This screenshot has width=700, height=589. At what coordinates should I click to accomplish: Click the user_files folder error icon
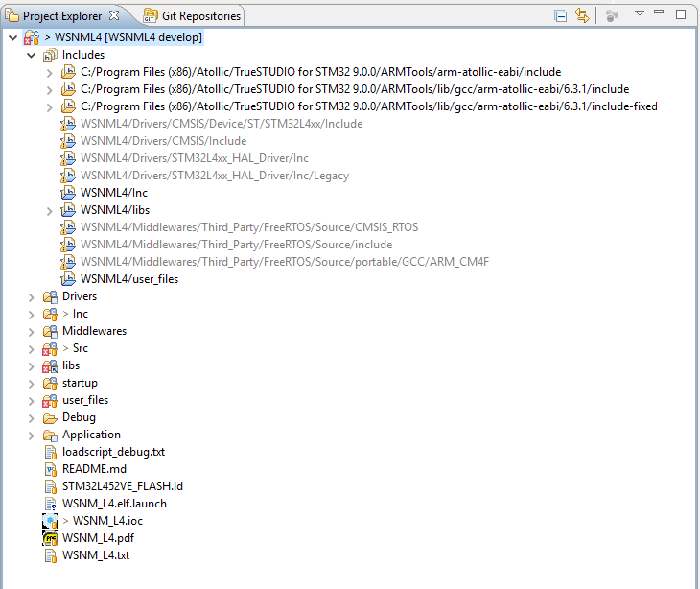pyautogui.click(x=50, y=401)
